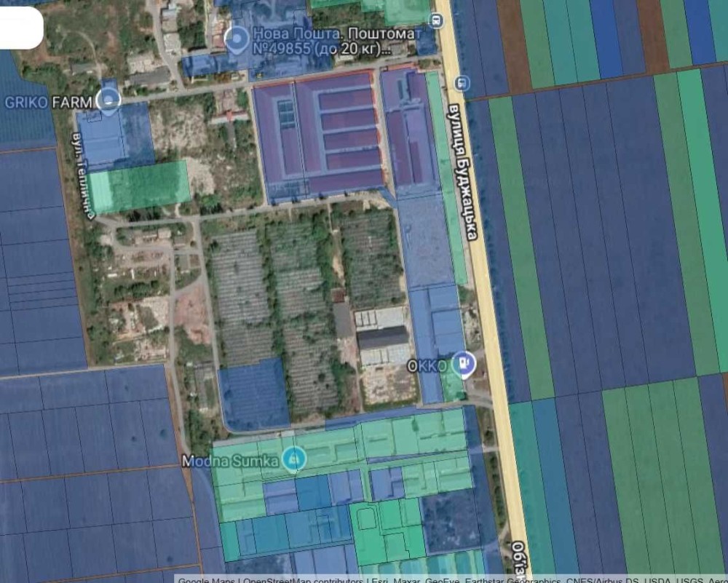Click the Nova Poshta postomat location pin
The width and height of the screenshot is (728, 583).
pos(237,40)
